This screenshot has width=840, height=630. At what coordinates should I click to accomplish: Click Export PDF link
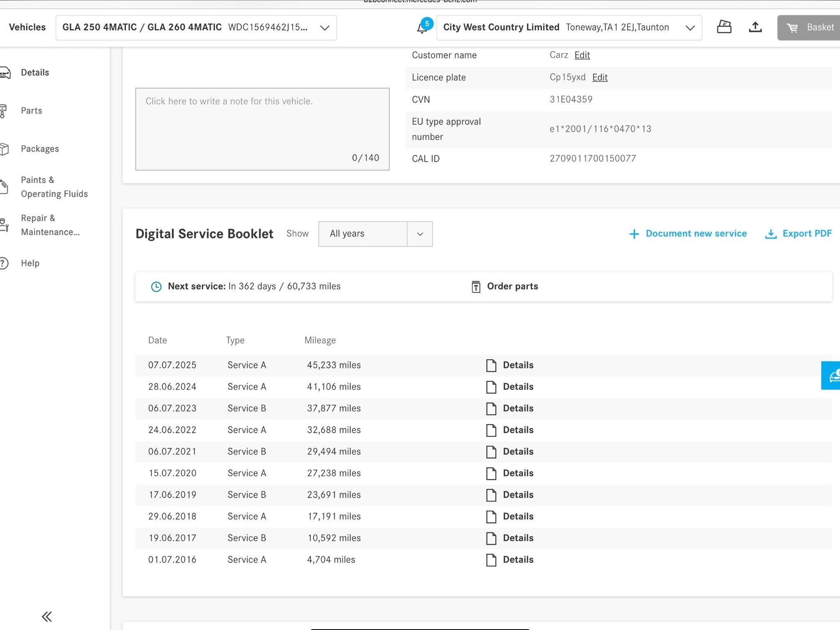pyautogui.click(x=798, y=233)
